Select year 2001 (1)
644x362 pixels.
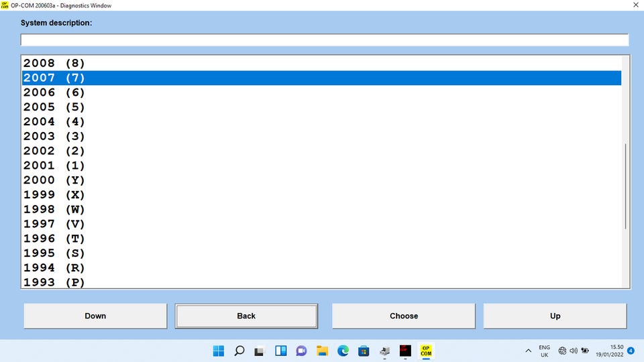(x=321, y=166)
